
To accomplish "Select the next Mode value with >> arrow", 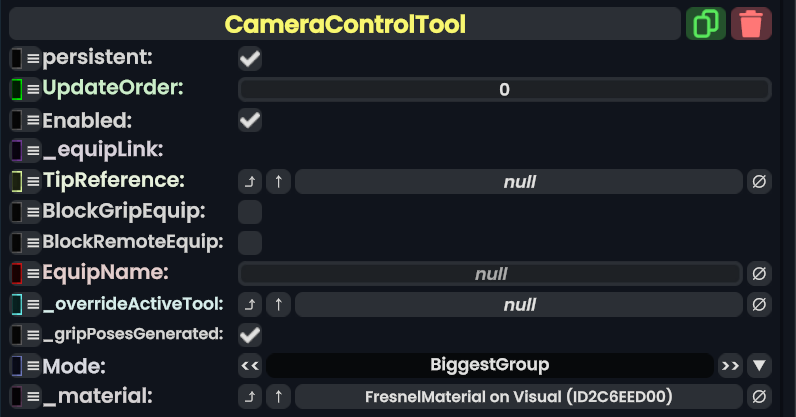I will click(x=730, y=365).
